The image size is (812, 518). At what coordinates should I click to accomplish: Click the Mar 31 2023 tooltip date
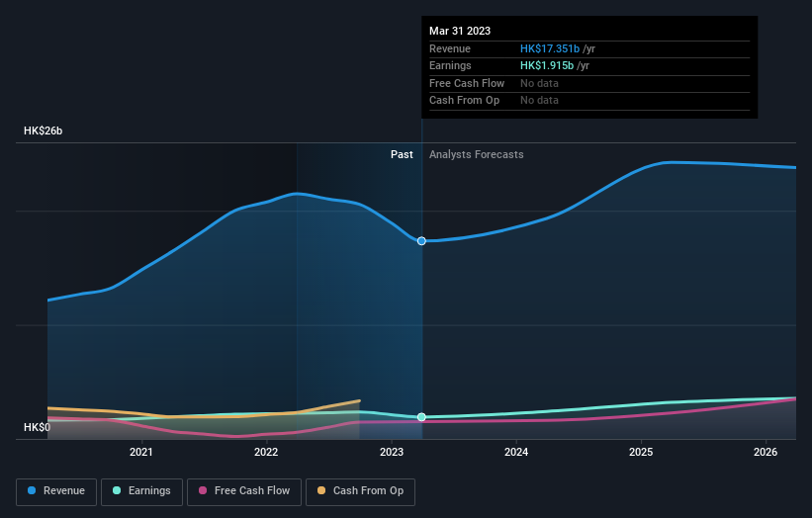point(460,31)
